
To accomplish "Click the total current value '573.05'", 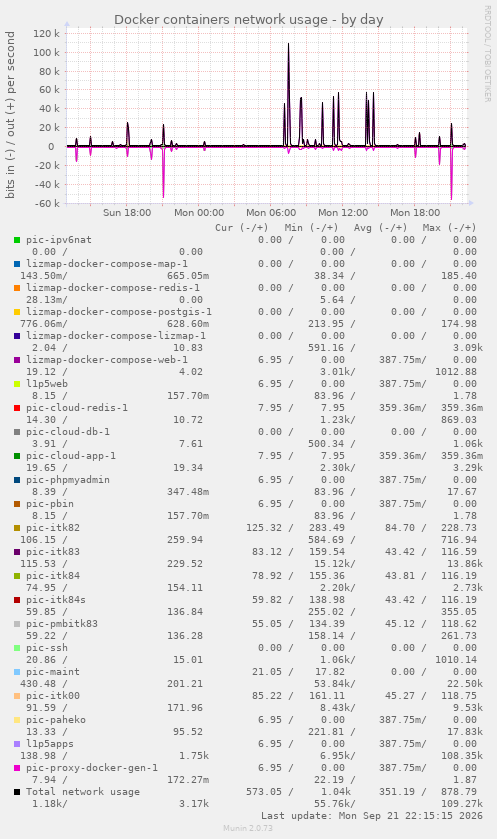I will click(264, 792).
